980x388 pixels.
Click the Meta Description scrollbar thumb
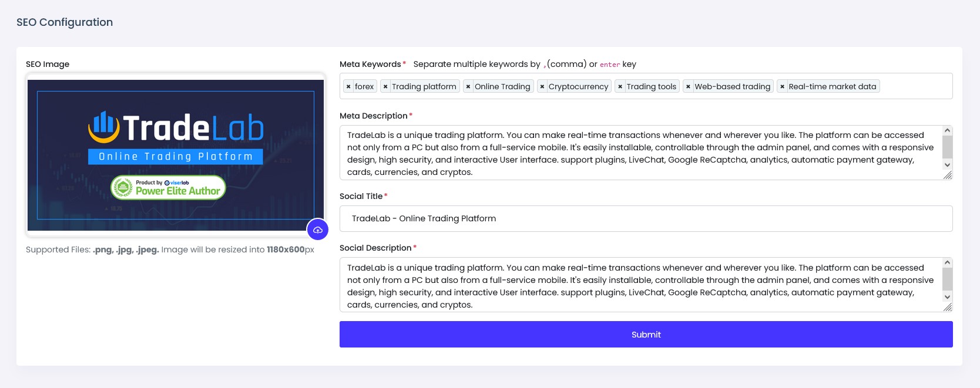coord(947,147)
